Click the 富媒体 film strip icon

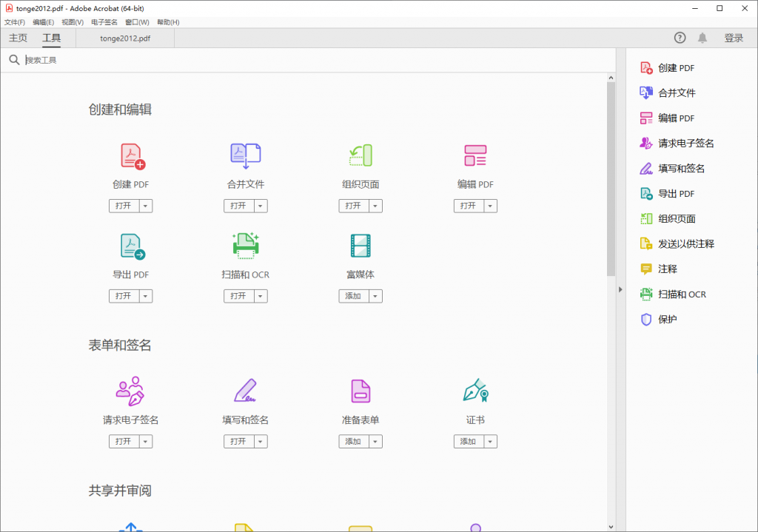360,246
